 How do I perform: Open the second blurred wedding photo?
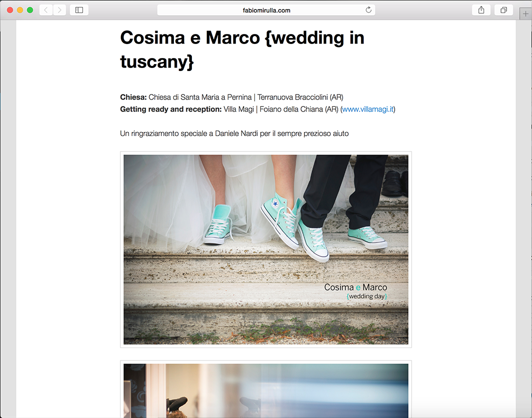pyautogui.click(x=266, y=391)
